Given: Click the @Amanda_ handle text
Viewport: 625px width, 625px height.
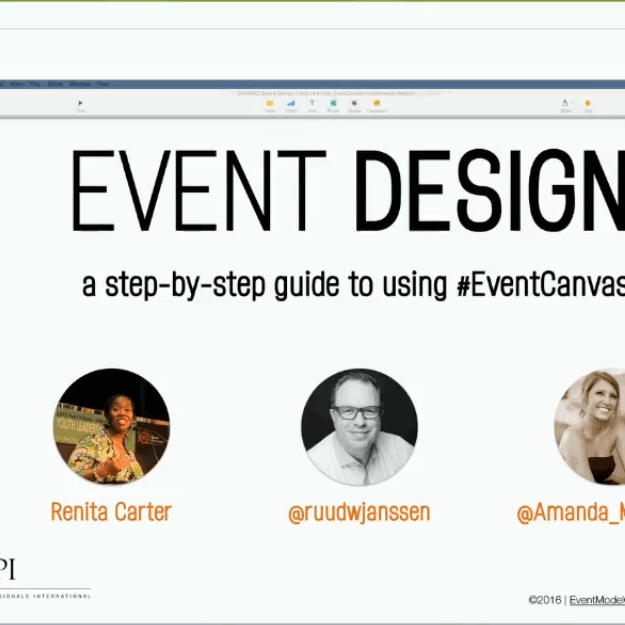Looking at the screenshot, I should [571, 513].
